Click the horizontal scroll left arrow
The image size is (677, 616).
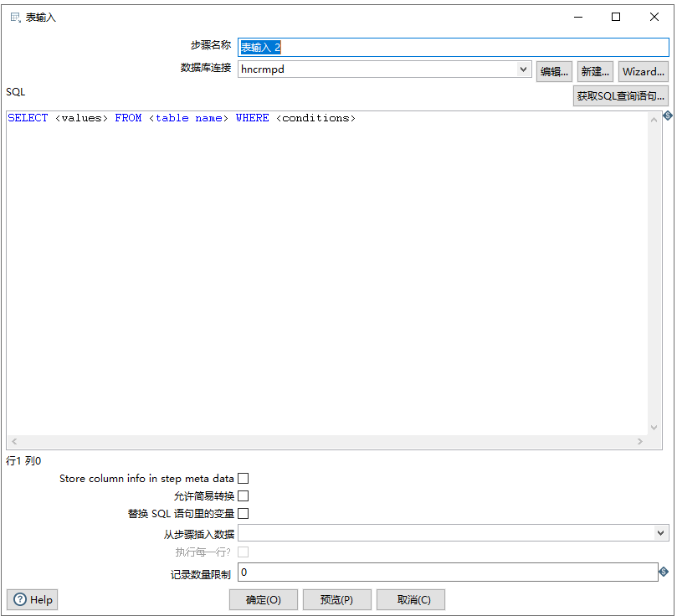[15, 441]
